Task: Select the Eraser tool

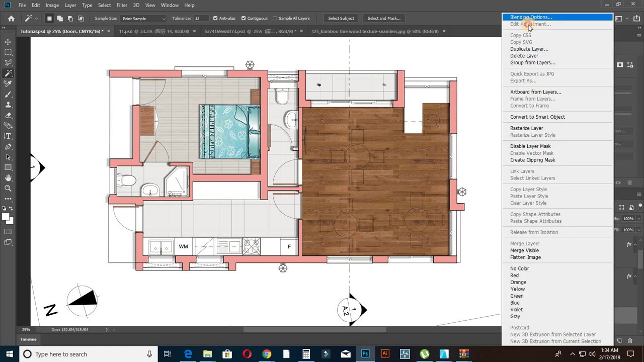Action: [8, 115]
